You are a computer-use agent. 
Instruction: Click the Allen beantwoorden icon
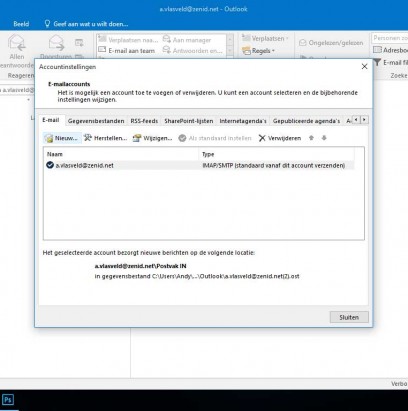point(17,42)
